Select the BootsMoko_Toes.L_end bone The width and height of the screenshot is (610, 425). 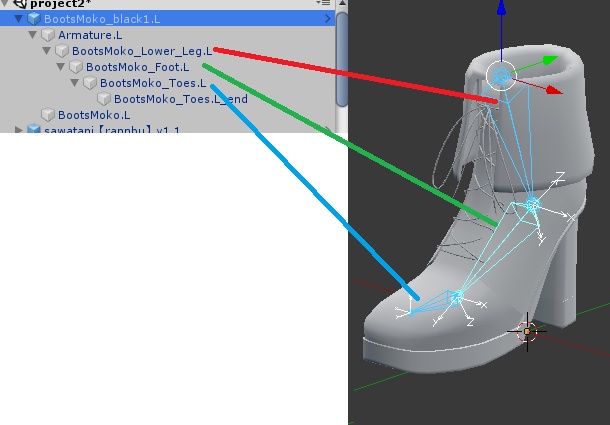click(x=181, y=99)
